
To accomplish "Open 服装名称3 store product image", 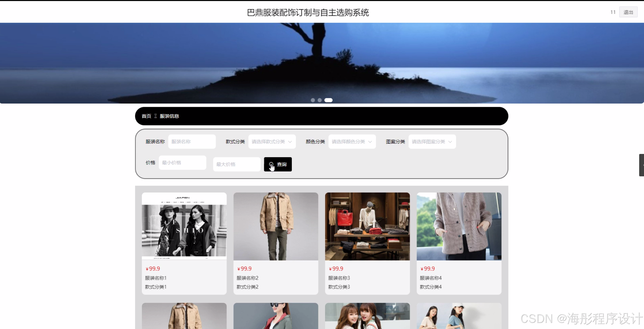I will click(x=367, y=226).
